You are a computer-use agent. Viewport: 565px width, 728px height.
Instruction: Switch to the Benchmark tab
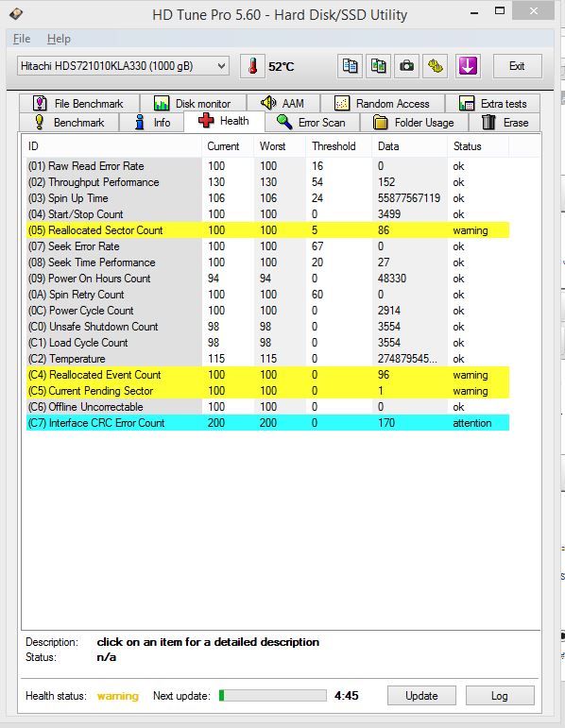(70, 123)
